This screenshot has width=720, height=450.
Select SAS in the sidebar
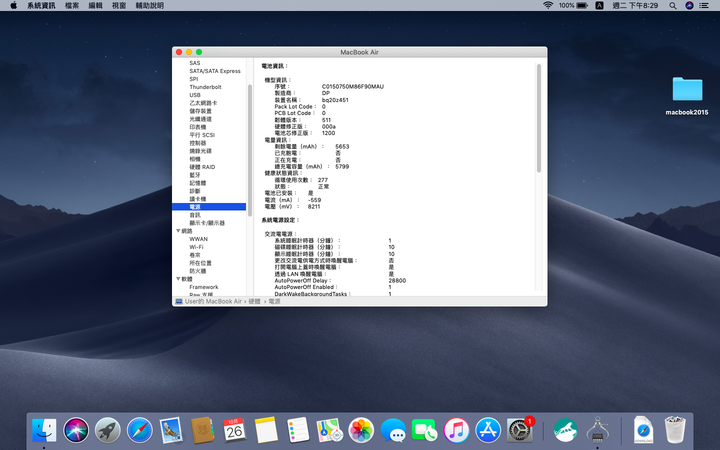[195, 63]
